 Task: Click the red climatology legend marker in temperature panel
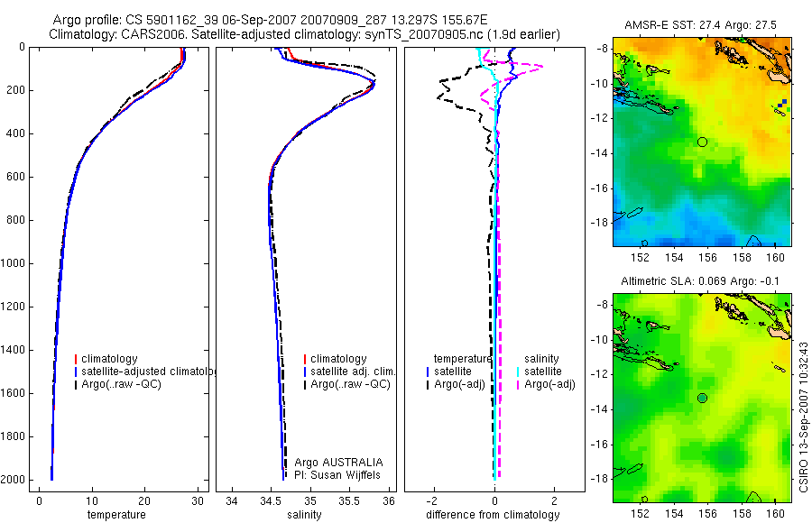point(76,359)
